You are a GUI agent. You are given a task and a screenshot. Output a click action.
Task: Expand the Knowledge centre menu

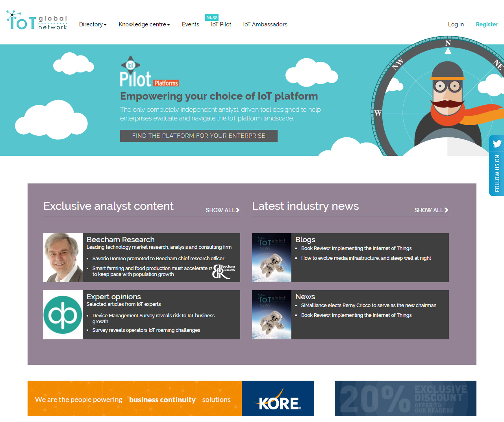pyautogui.click(x=144, y=24)
